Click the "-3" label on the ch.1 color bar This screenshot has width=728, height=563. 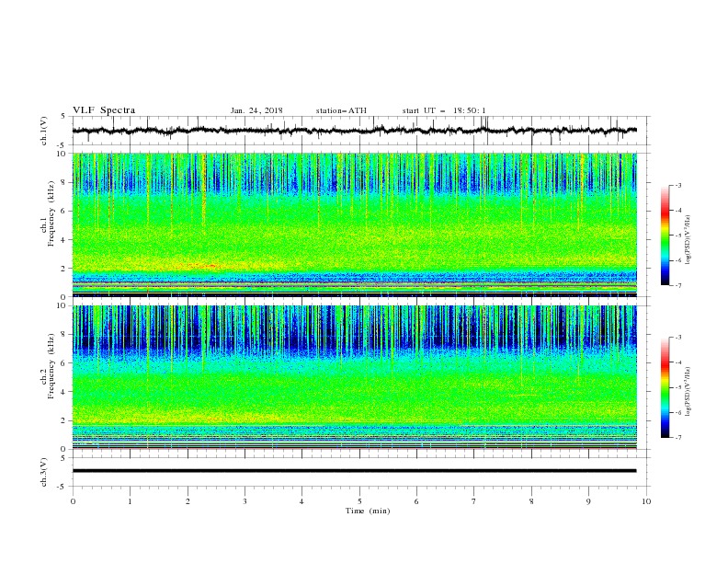click(677, 185)
